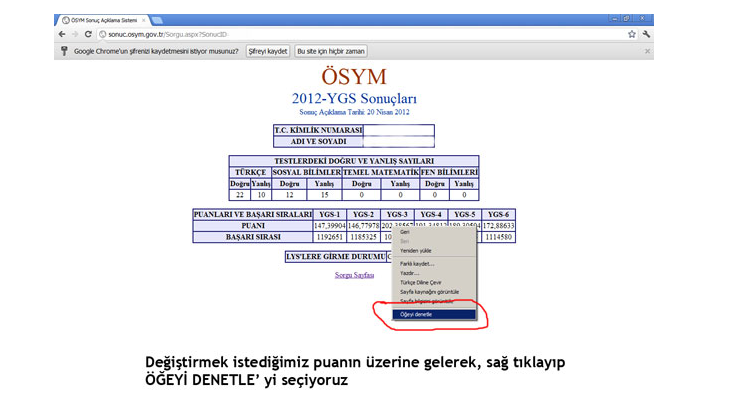The height and width of the screenshot is (401, 737).
Task: Click PUANLARI VE BAŞARI SIRALARI header cell
Action: (x=253, y=214)
